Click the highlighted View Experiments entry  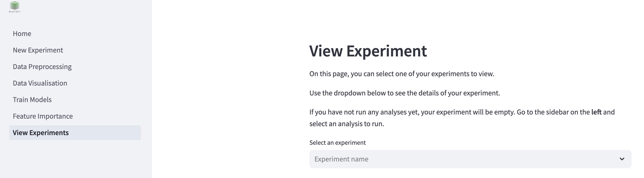click(41, 133)
